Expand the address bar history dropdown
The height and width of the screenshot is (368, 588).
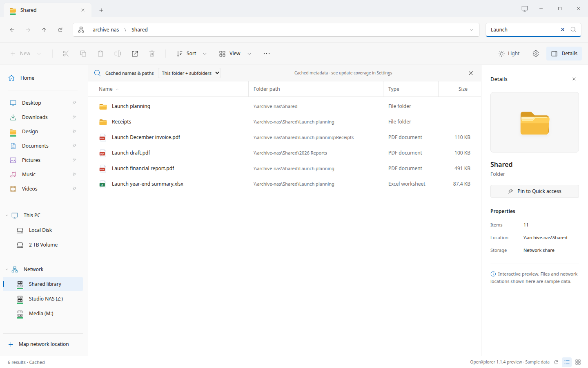pyautogui.click(x=472, y=30)
